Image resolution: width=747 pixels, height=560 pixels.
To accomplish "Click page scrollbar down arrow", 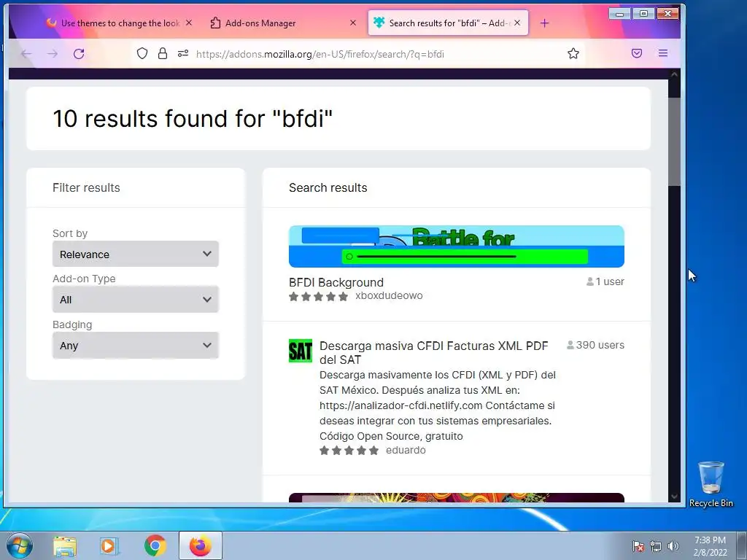I will pyautogui.click(x=674, y=496).
